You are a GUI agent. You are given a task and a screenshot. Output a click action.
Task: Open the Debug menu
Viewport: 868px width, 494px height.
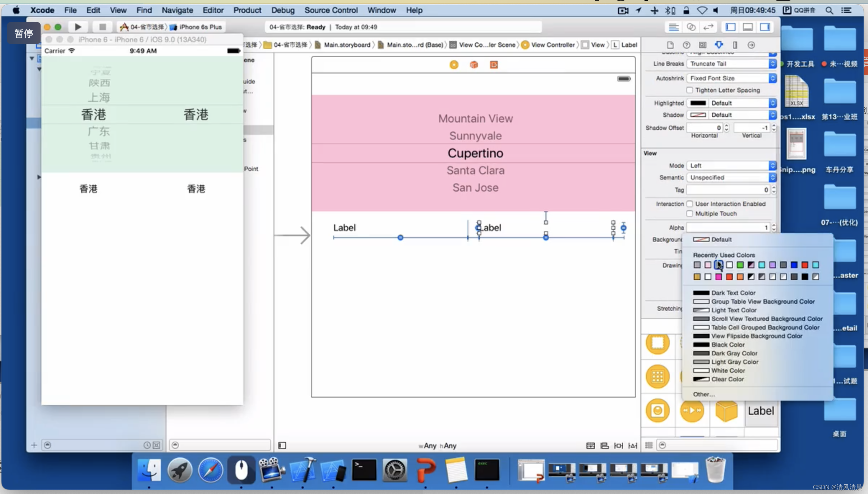[x=283, y=10]
